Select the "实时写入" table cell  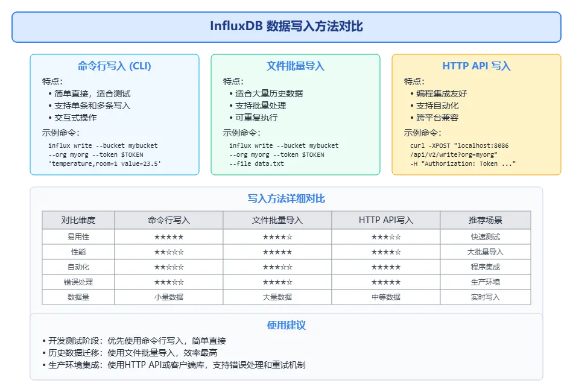click(x=485, y=297)
